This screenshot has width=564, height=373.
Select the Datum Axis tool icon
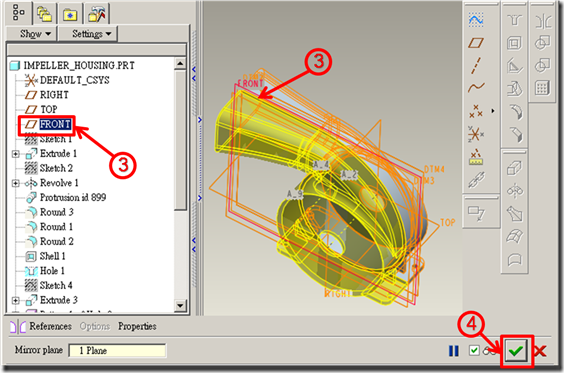pyautogui.click(x=476, y=65)
